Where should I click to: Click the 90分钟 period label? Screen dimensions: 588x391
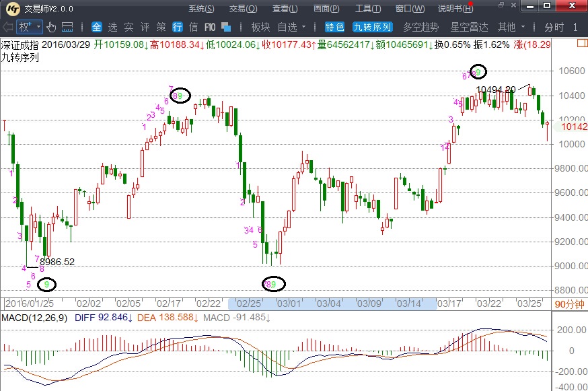point(572,304)
